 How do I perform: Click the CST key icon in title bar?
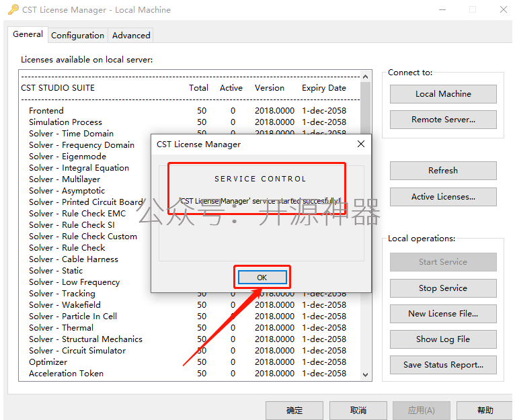[13, 9]
